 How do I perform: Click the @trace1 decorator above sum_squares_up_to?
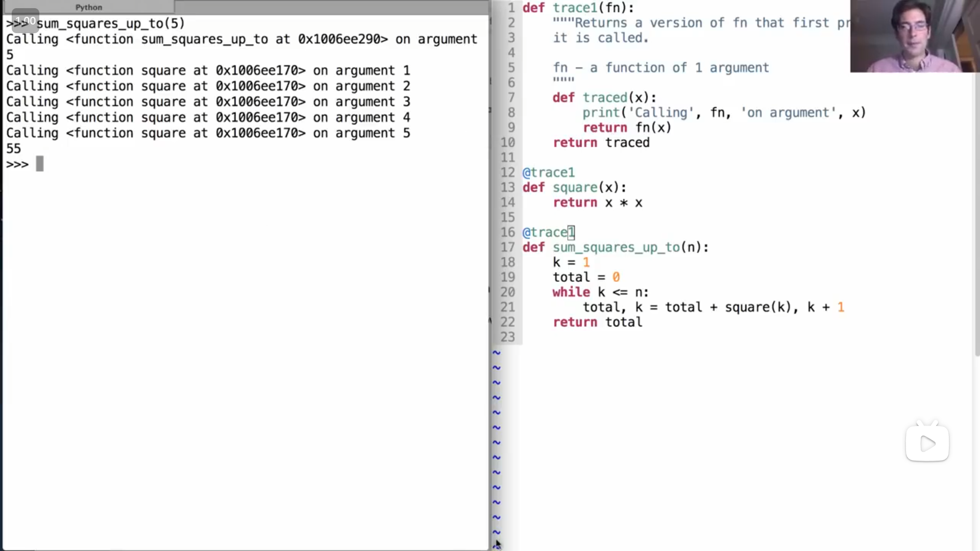549,233
